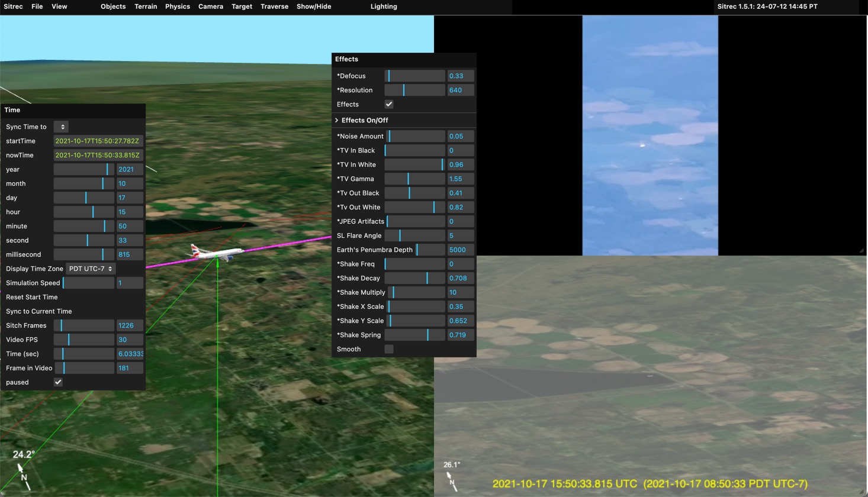This screenshot has height=497, width=868.
Task: Open the Lighting menu
Action: (384, 7)
